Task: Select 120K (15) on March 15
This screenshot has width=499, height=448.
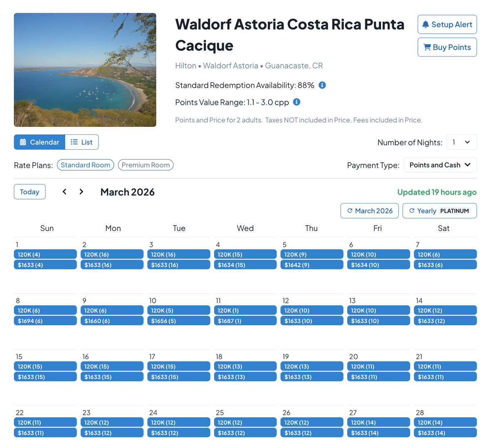Action: click(x=45, y=366)
